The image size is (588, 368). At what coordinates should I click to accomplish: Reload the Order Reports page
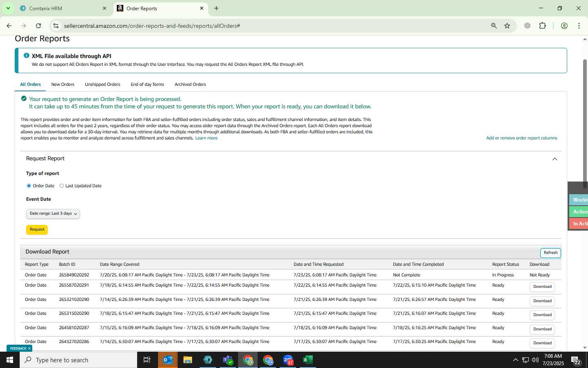click(38, 26)
